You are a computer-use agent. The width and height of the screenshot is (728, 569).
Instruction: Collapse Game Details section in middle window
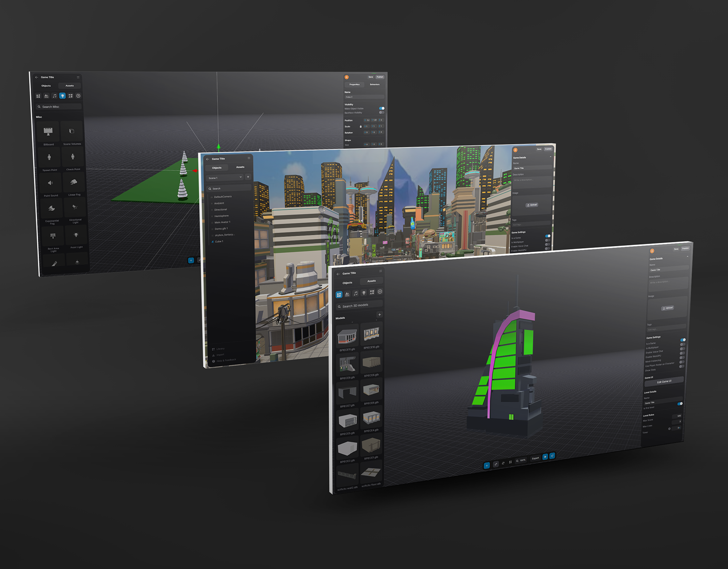551,156
